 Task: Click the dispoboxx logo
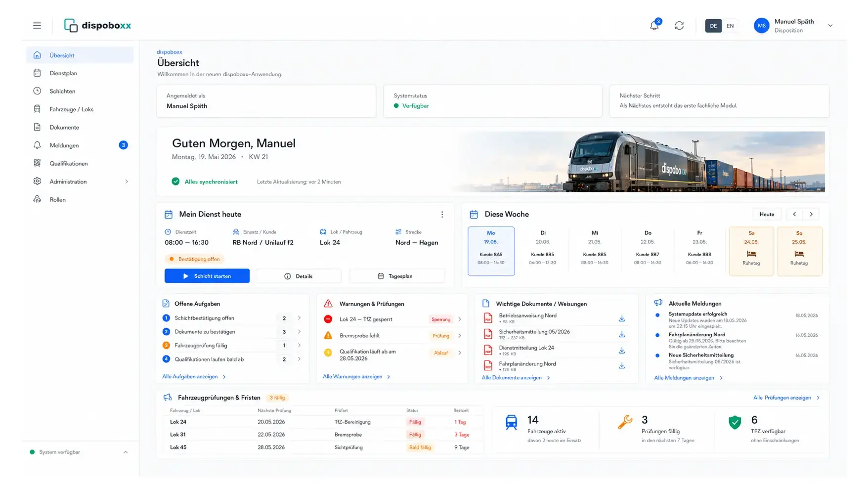click(97, 25)
